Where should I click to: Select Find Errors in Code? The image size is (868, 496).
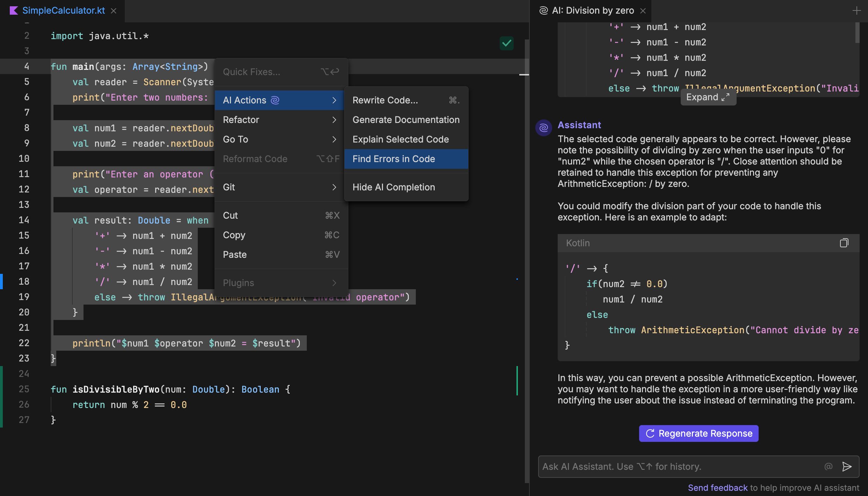[393, 159]
